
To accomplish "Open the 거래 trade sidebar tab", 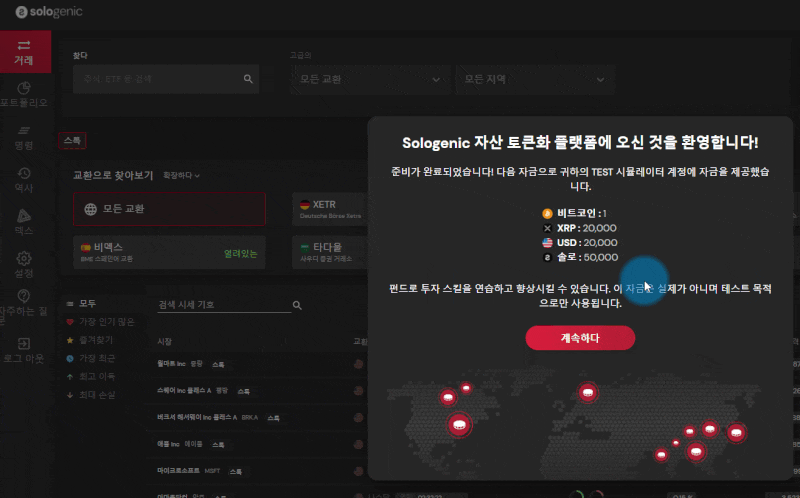I will pyautogui.click(x=26, y=52).
